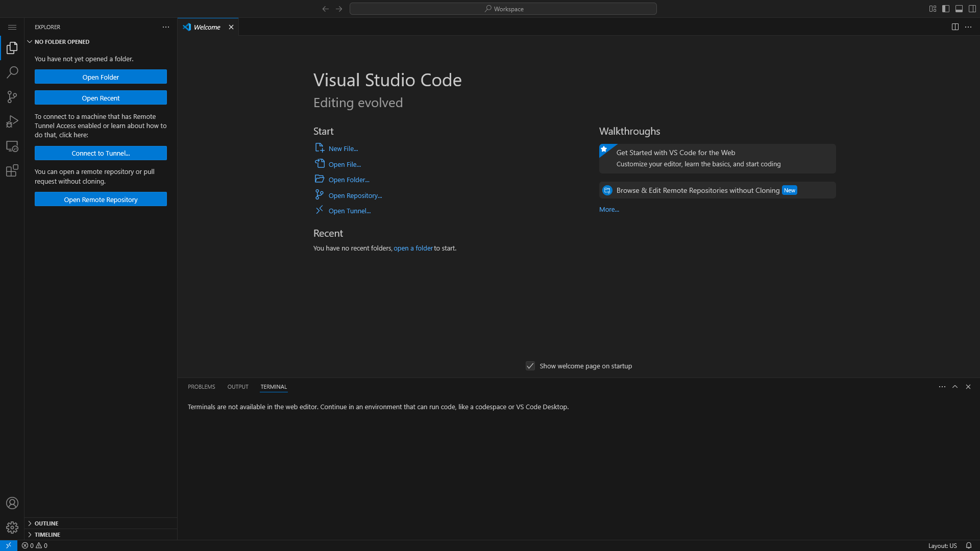
Task: Open the Source Control view
Action: click(x=12, y=97)
